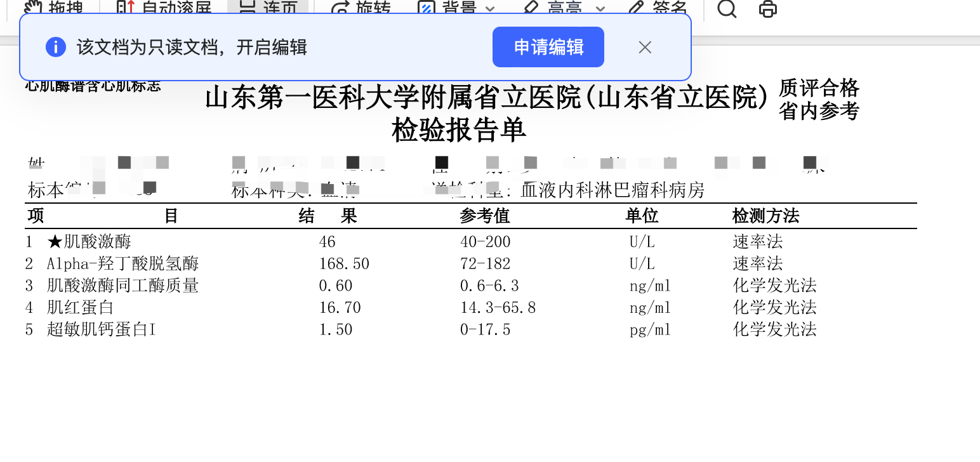
Task: Click the 质评合格 label
Action: (x=819, y=88)
